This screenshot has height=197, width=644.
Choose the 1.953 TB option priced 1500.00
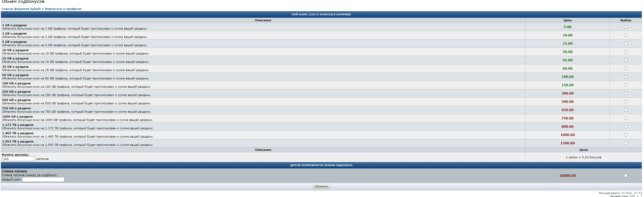pyautogui.click(x=625, y=143)
